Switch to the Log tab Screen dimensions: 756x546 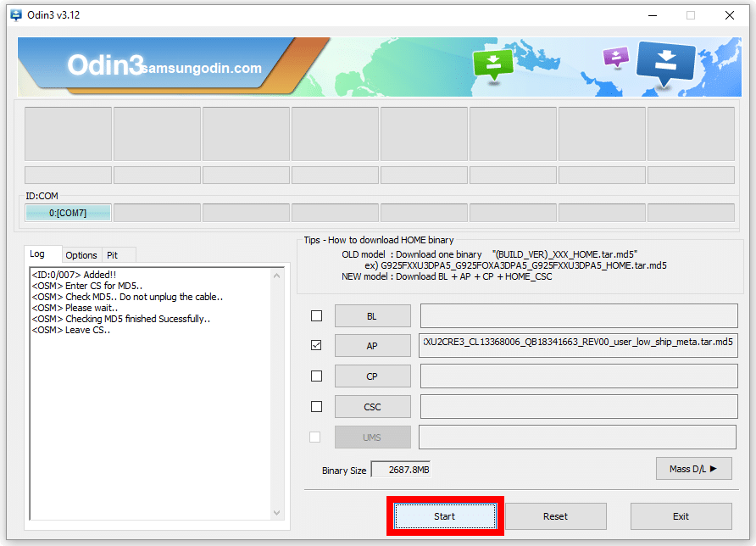click(37, 253)
